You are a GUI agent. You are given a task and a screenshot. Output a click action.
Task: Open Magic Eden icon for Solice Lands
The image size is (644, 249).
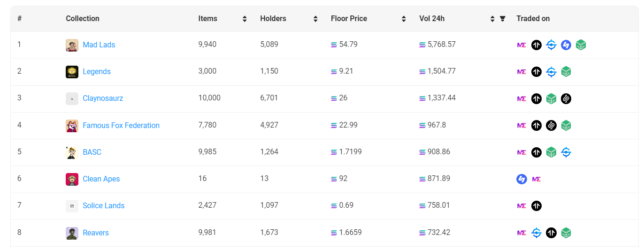pyautogui.click(x=521, y=206)
